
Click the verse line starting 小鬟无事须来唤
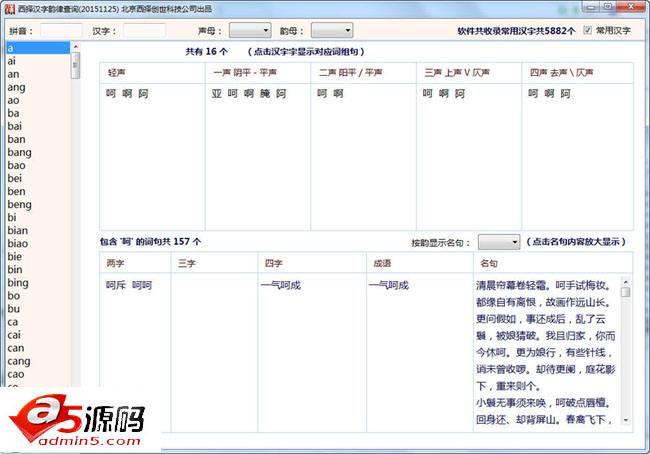tap(544, 403)
